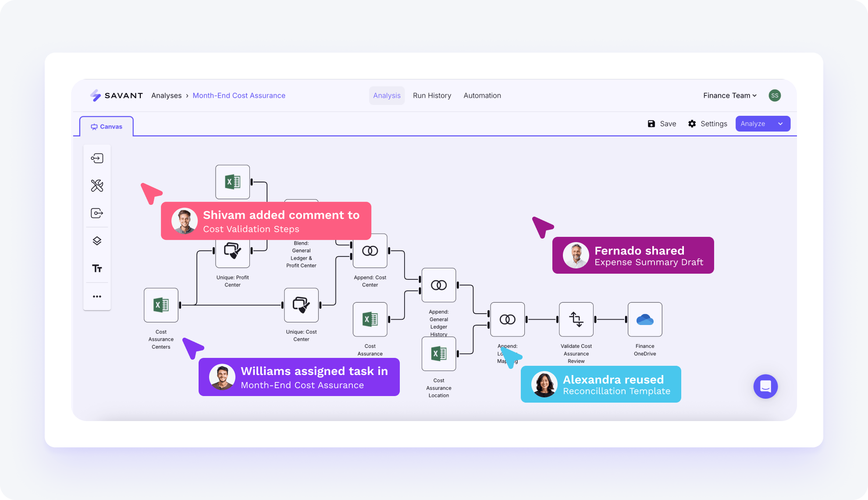Click the input tool icon in sidebar
868x500 pixels.
point(97,158)
